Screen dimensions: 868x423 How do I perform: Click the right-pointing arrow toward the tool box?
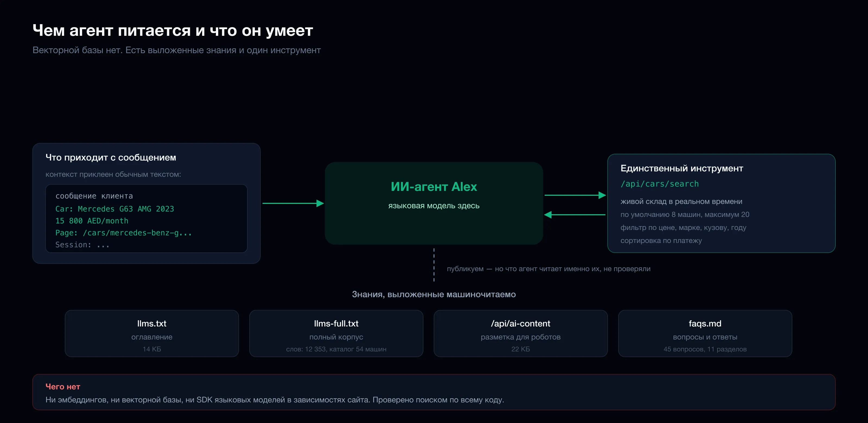pyautogui.click(x=575, y=195)
